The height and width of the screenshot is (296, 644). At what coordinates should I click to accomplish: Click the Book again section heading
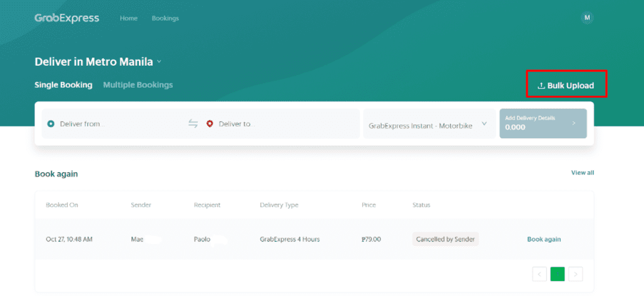56,174
